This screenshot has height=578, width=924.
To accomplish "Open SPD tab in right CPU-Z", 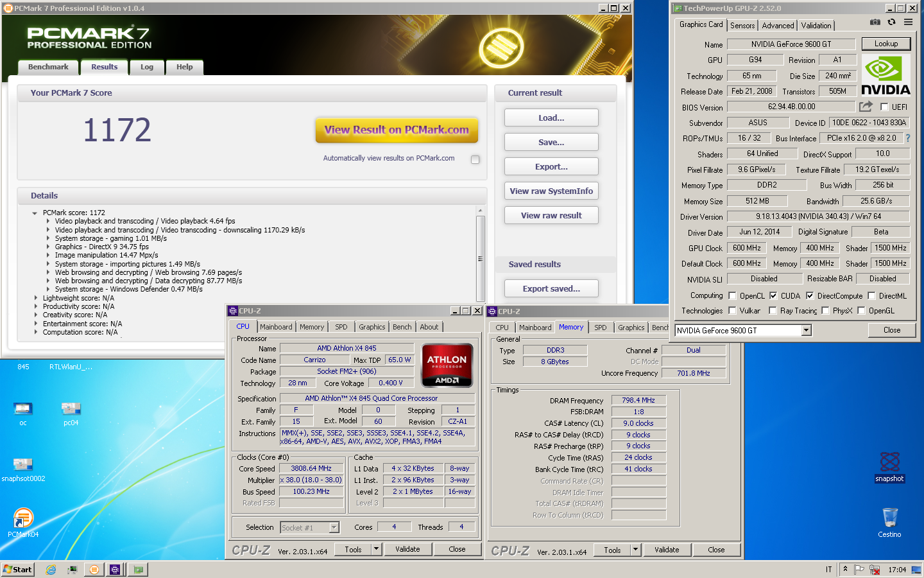I will (600, 328).
